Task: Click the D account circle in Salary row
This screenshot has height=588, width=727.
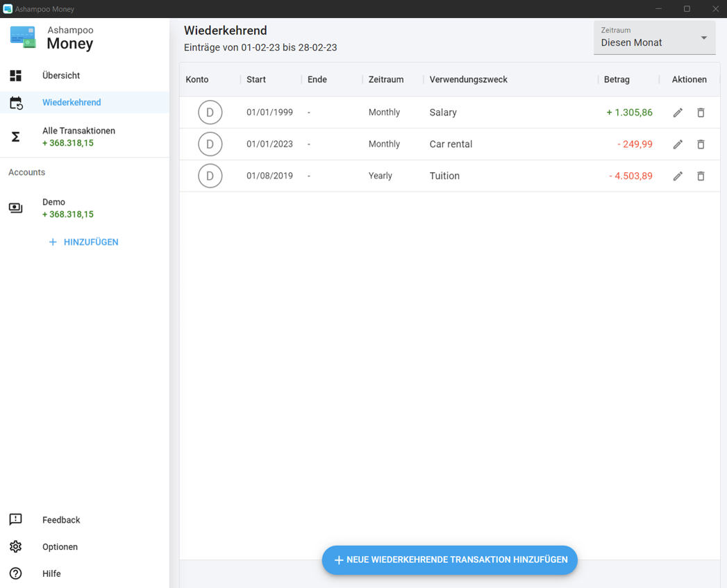Action: (x=210, y=112)
